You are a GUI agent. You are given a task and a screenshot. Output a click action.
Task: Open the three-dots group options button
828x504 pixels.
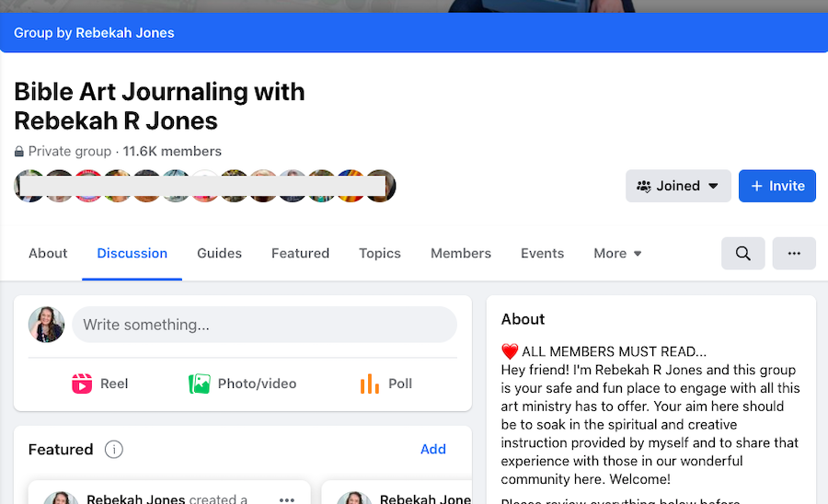coord(794,253)
